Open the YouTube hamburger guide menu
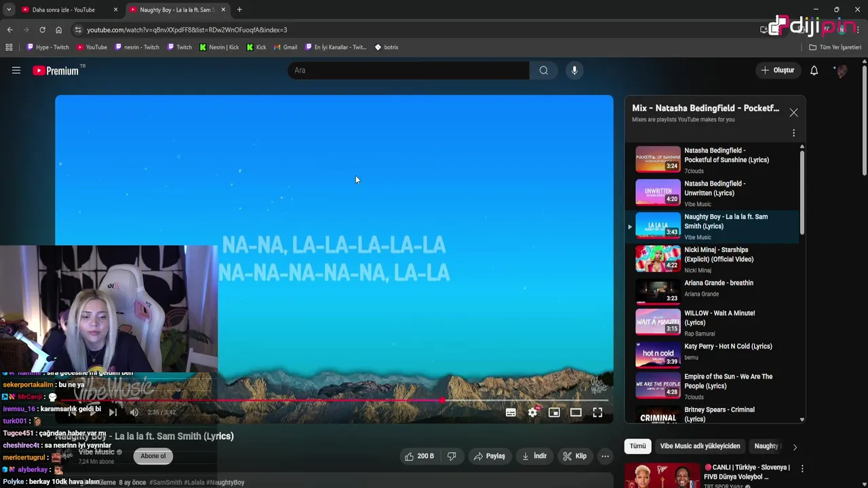Viewport: 868px width, 488px height. [x=16, y=70]
